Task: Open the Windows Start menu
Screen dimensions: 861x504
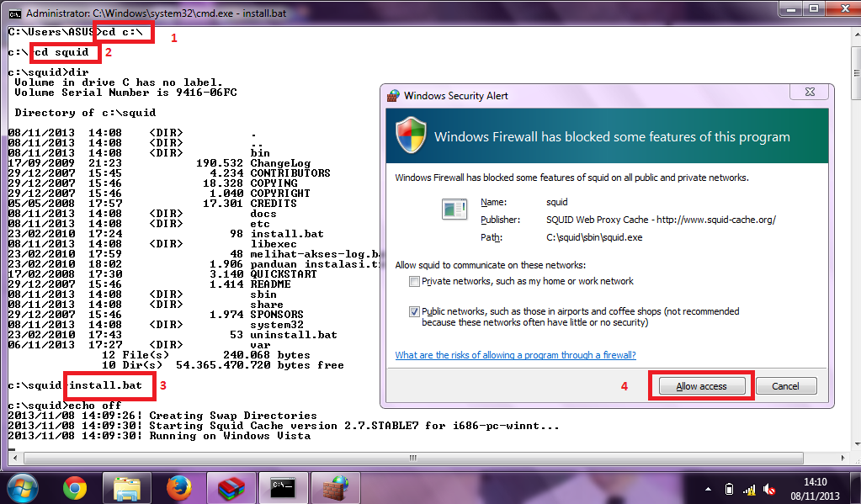Action: [x=22, y=488]
